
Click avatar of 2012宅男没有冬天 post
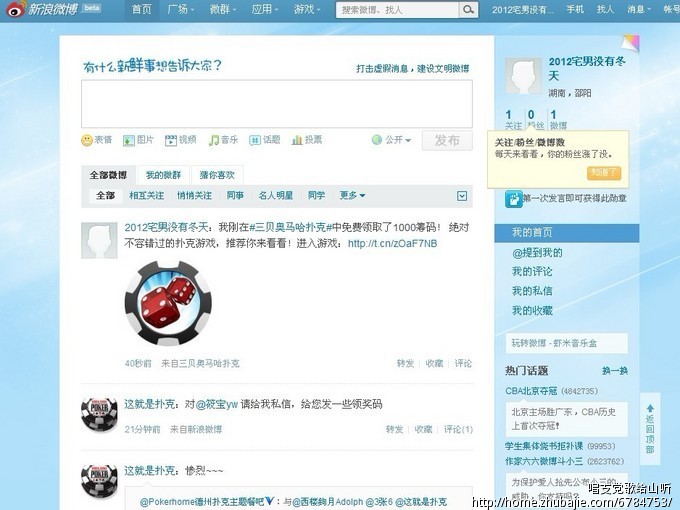99,240
